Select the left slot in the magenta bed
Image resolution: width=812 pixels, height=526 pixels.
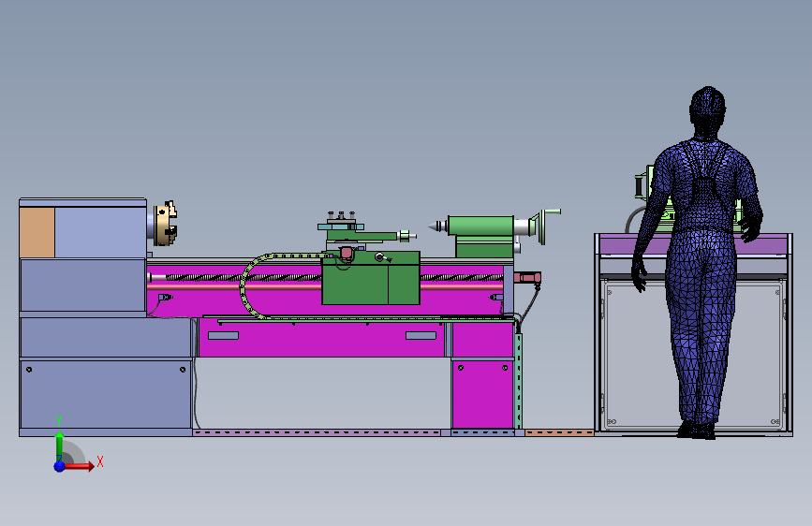coord(223,335)
